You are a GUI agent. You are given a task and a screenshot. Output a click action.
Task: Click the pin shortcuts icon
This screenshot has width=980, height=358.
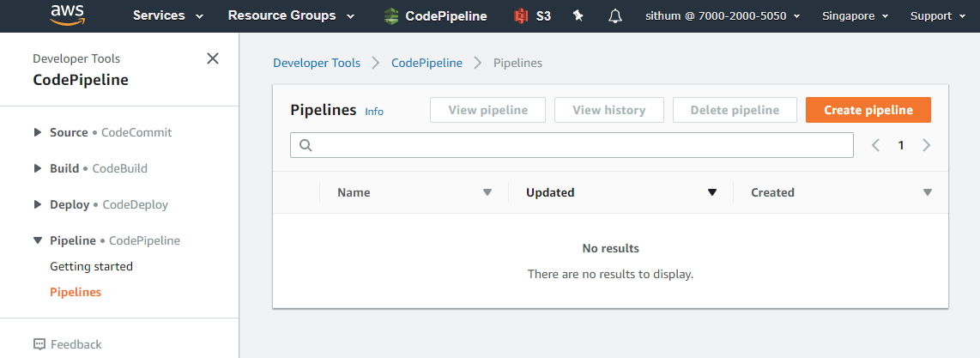[578, 15]
